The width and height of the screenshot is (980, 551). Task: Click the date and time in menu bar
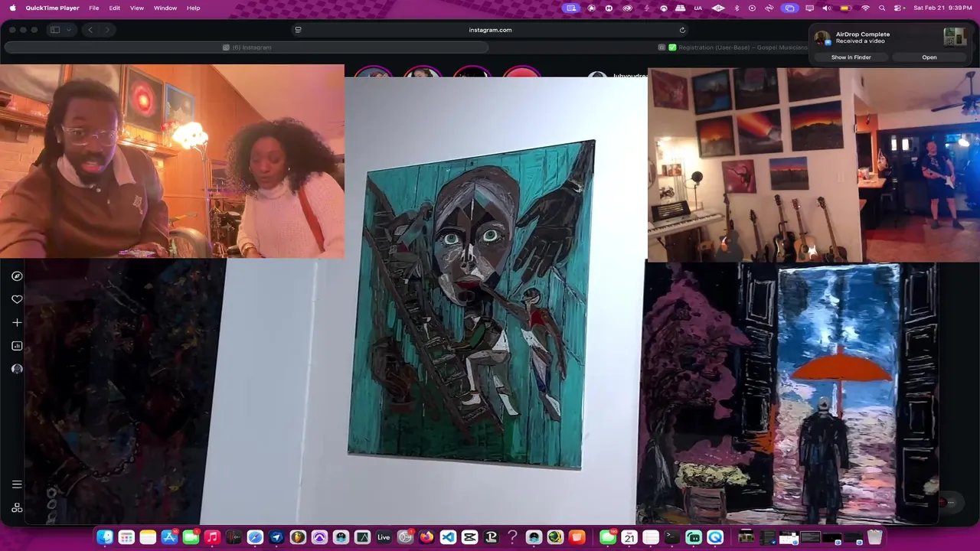(942, 8)
